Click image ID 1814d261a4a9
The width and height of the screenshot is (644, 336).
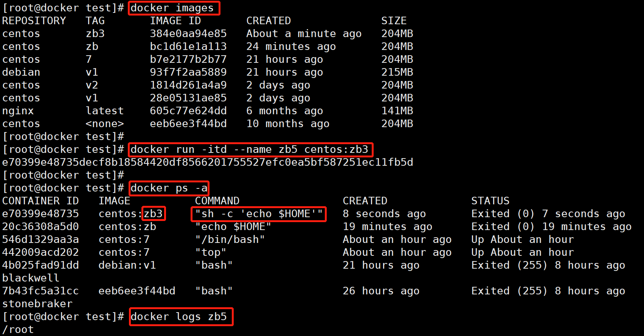pyautogui.click(x=188, y=85)
